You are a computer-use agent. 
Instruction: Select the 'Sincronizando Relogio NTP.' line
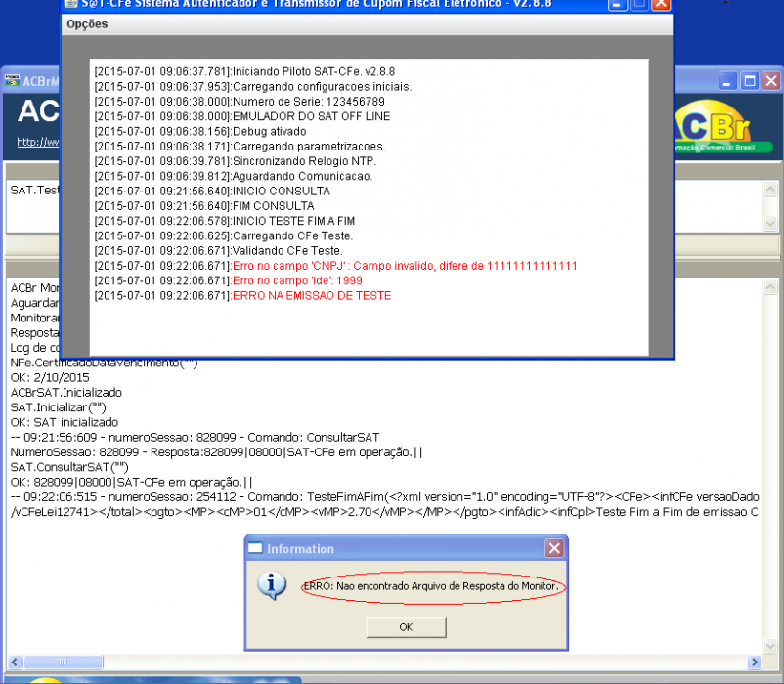click(235, 161)
